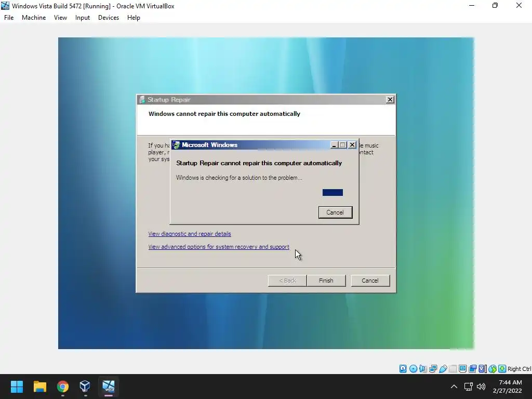Click the display monitor icon in VirtualBox status bar

462,369
